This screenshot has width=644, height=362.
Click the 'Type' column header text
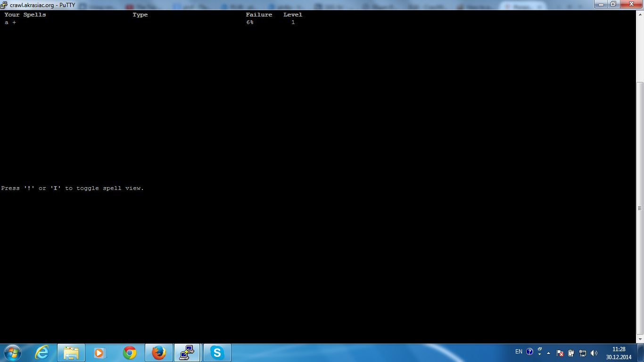[140, 15]
